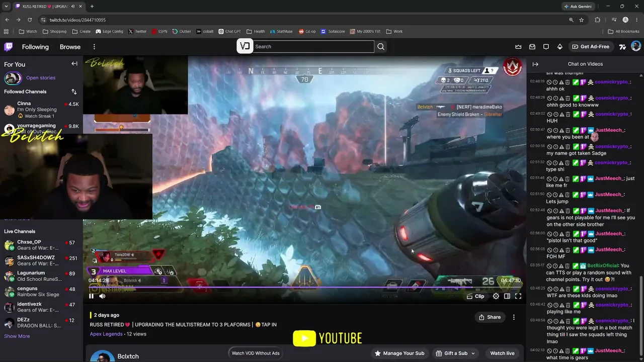644x362 pixels.
Task: Open the StatMuse bookmark
Action: (281, 31)
